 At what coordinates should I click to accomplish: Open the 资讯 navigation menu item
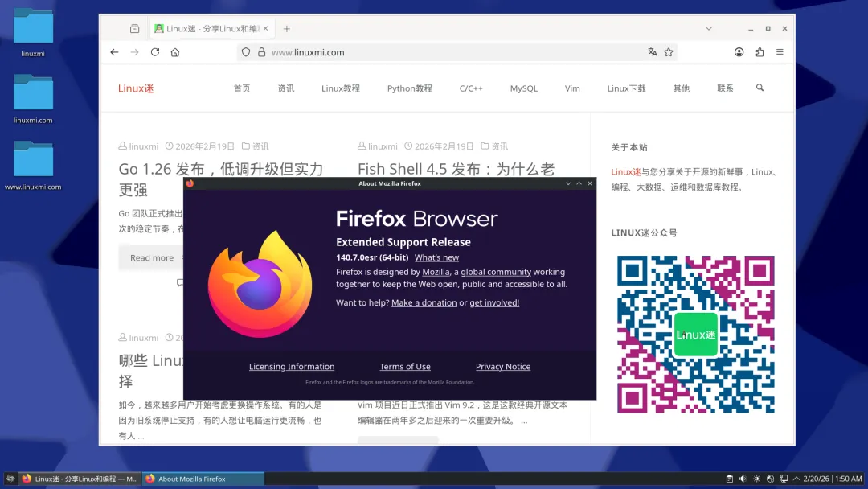[x=285, y=88]
